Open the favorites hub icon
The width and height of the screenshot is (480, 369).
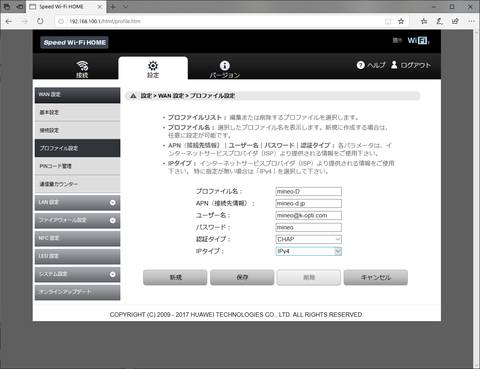[424, 21]
